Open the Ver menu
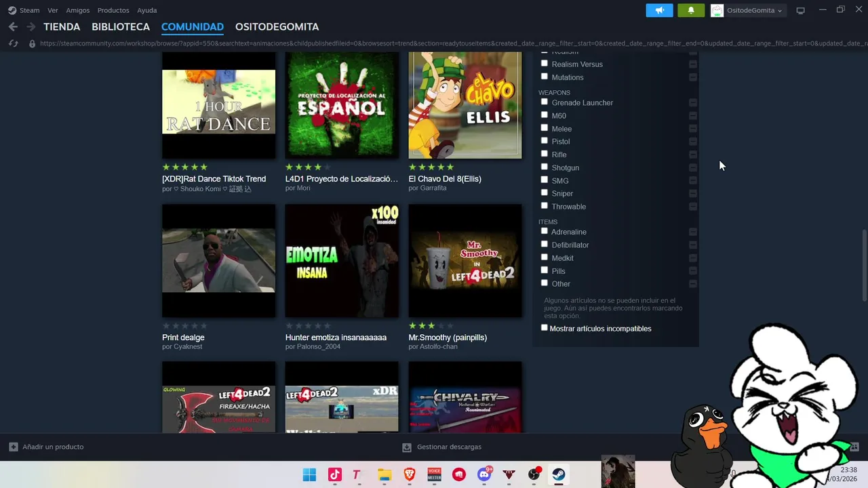Viewport: 868px width, 488px height. [53, 10]
